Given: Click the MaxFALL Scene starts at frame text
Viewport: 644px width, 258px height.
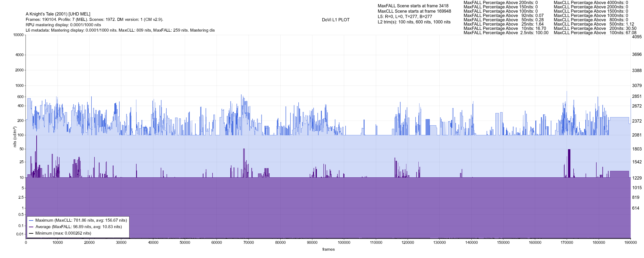Looking at the screenshot, I should pos(413,6).
